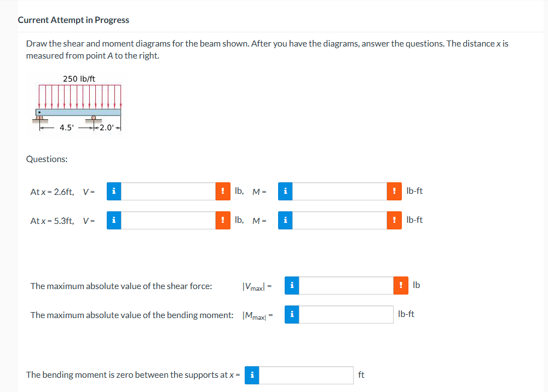Click the info icon beside the zero-moment x field

[x=251, y=375]
